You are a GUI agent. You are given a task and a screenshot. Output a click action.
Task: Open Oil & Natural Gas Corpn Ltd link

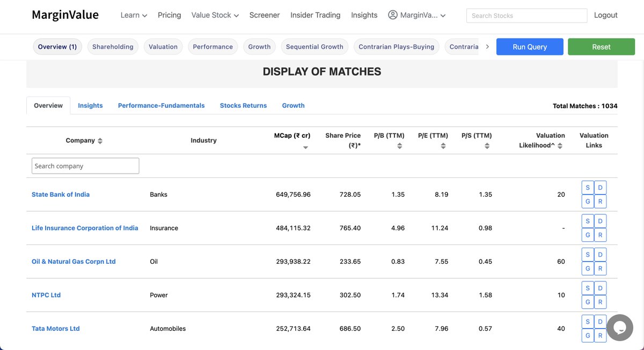(x=74, y=262)
